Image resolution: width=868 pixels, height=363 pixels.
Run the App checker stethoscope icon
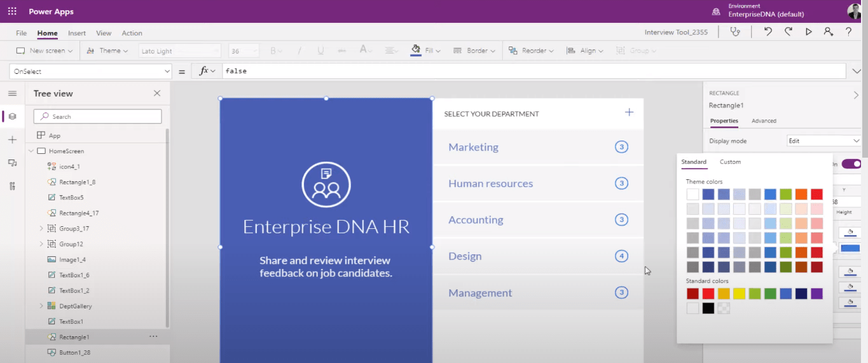coord(736,32)
